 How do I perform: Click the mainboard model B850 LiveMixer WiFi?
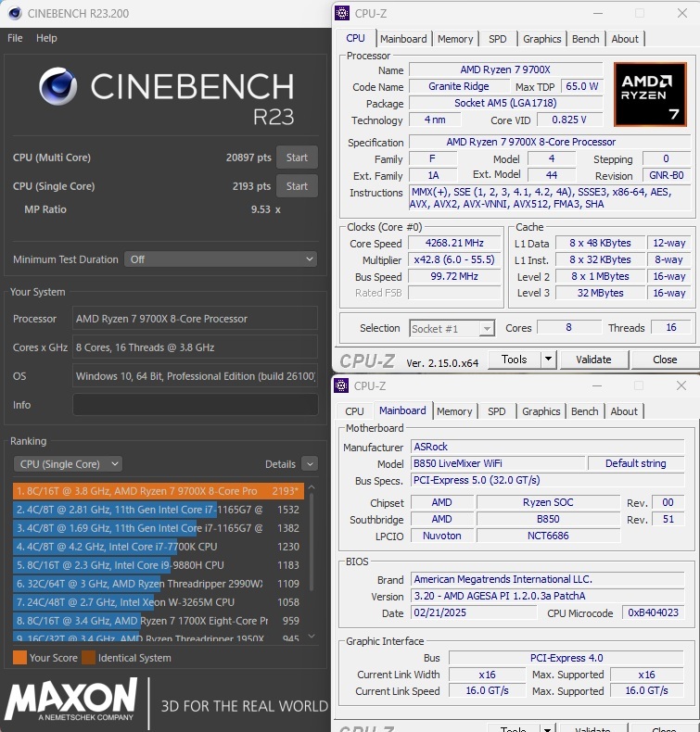497,463
